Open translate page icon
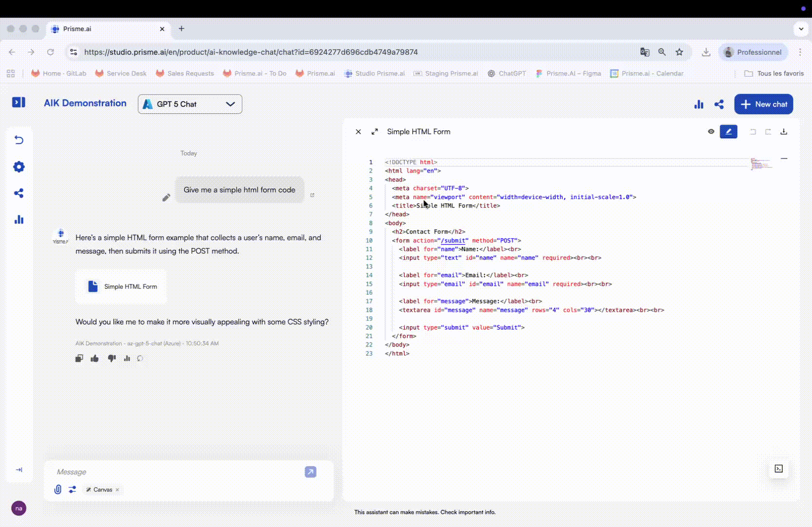812x527 pixels. [645, 52]
